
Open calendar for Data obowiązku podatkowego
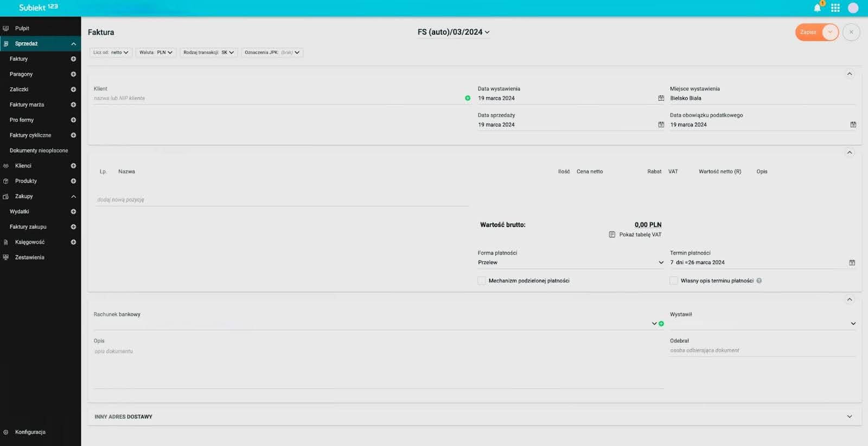853,125
